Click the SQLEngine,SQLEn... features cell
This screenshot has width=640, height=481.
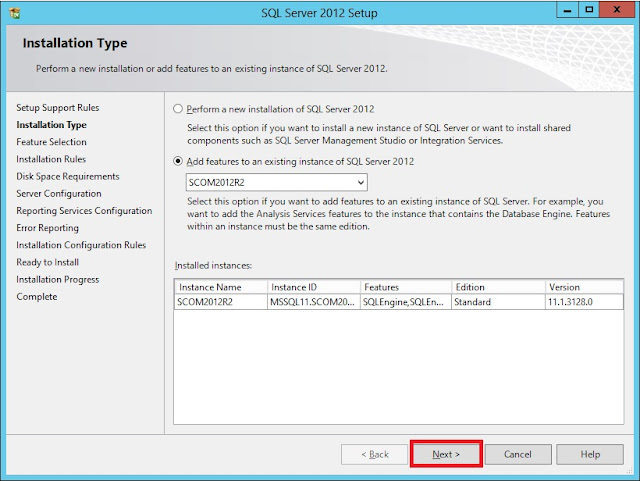pos(406,302)
